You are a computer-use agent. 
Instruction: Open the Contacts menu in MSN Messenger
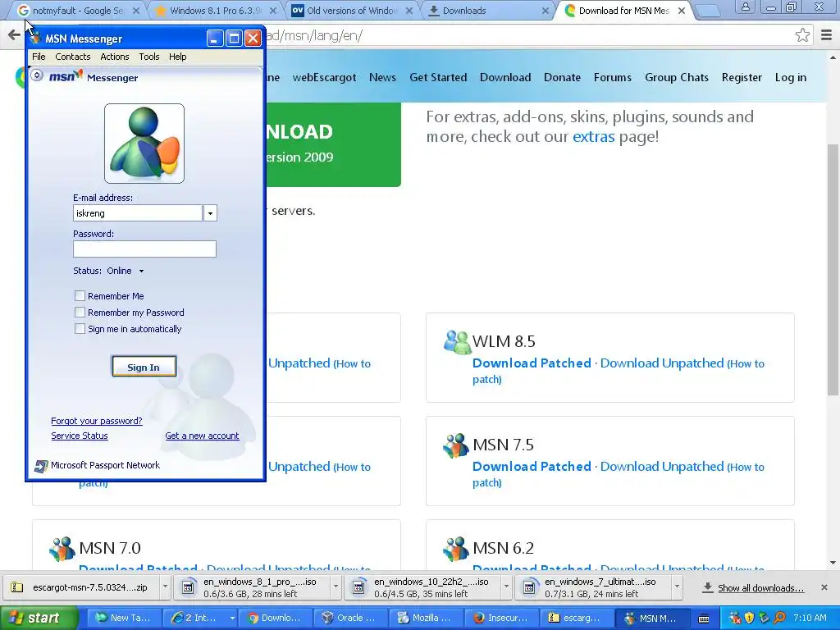(x=72, y=57)
